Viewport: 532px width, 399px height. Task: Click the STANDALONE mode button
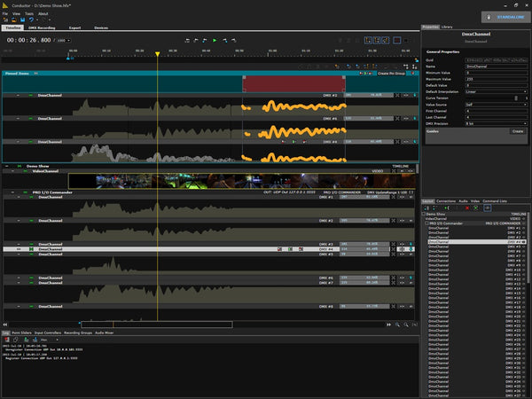pyautogui.click(x=506, y=16)
